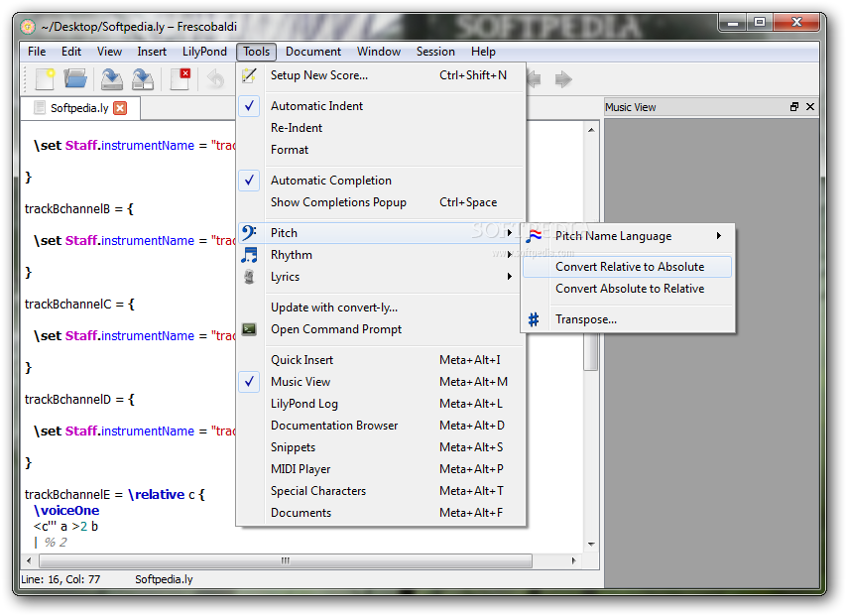The width and height of the screenshot is (847, 616).
Task: Click the editor scrollbar up arrow
Action: [x=591, y=130]
